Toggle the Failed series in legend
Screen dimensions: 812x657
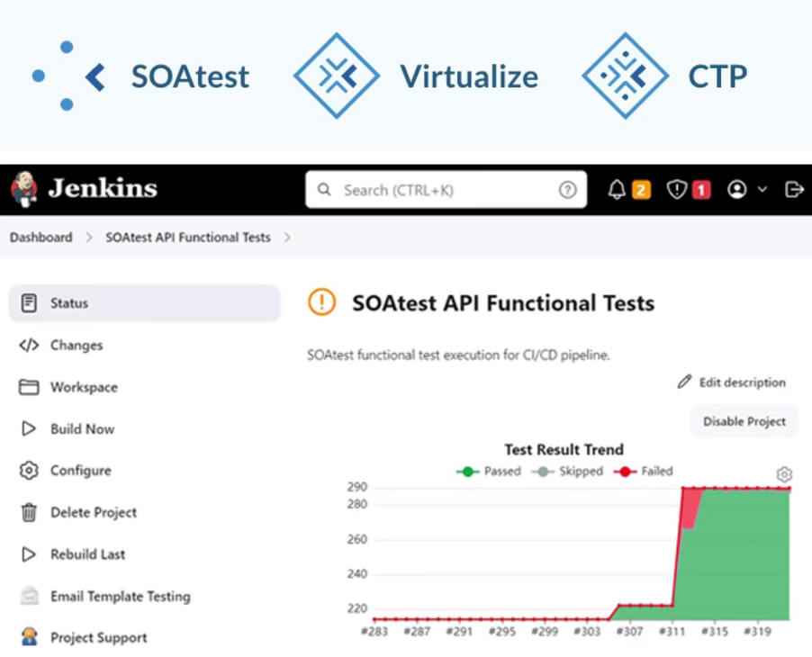[643, 471]
